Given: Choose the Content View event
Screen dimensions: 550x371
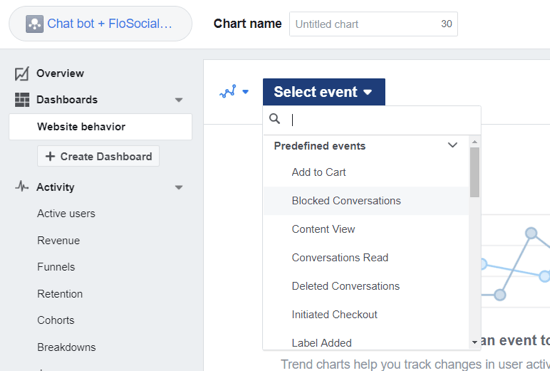Looking at the screenshot, I should [366, 229].
